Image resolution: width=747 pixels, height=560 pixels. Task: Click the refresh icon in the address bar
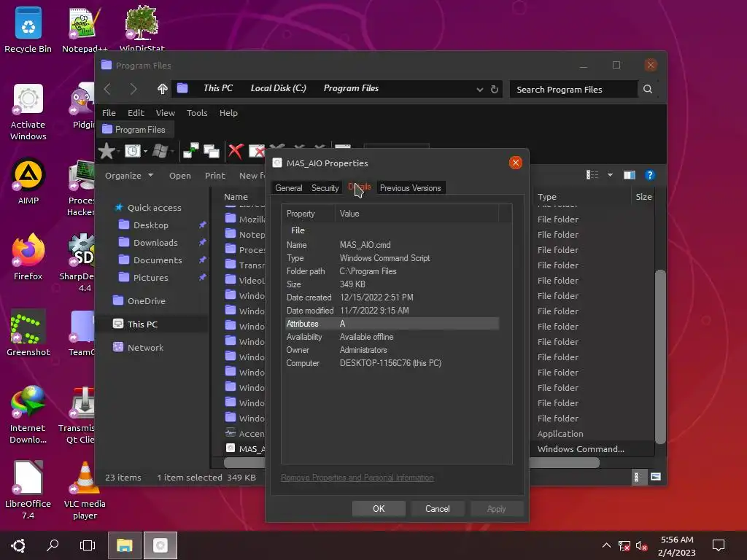(x=495, y=90)
